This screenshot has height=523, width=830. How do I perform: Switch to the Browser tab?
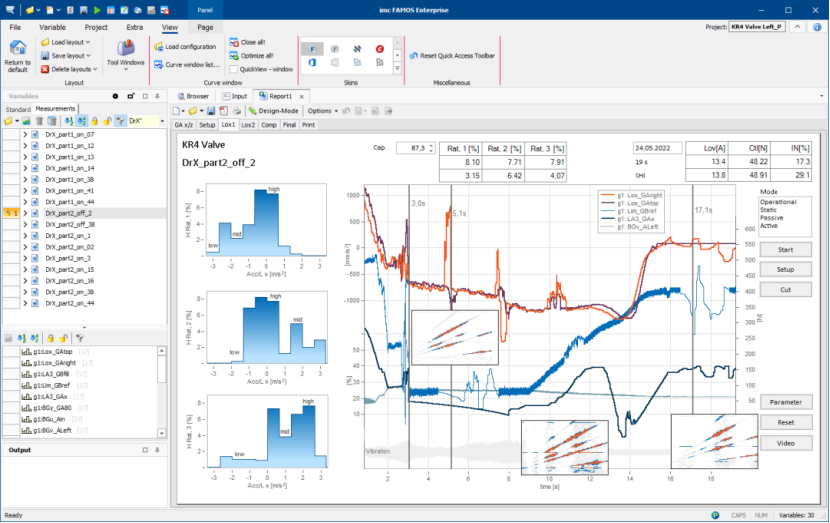pos(193,96)
